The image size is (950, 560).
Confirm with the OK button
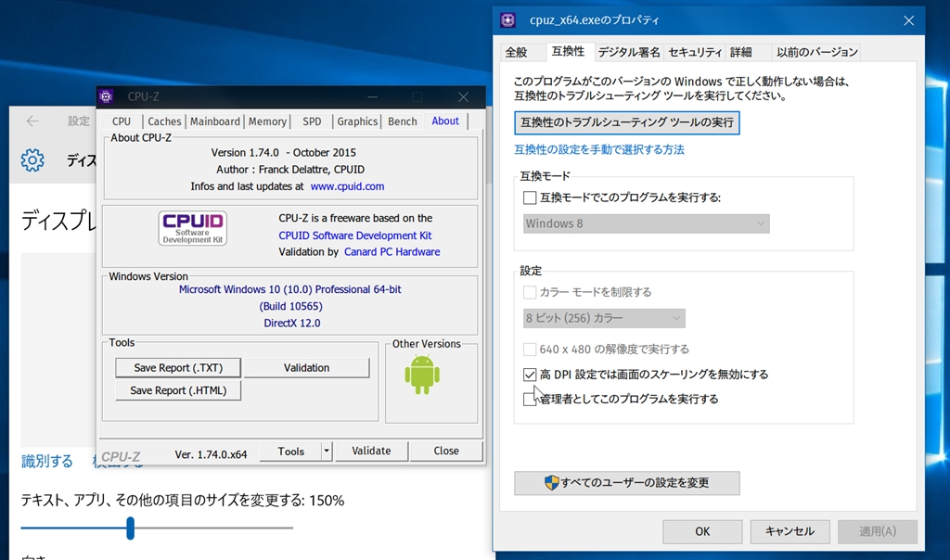(x=702, y=531)
